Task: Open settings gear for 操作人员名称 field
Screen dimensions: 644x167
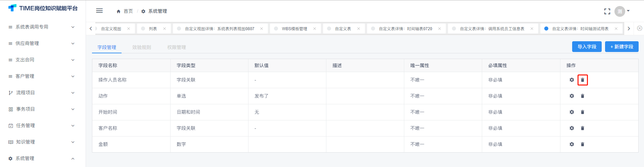Action: (x=572, y=80)
